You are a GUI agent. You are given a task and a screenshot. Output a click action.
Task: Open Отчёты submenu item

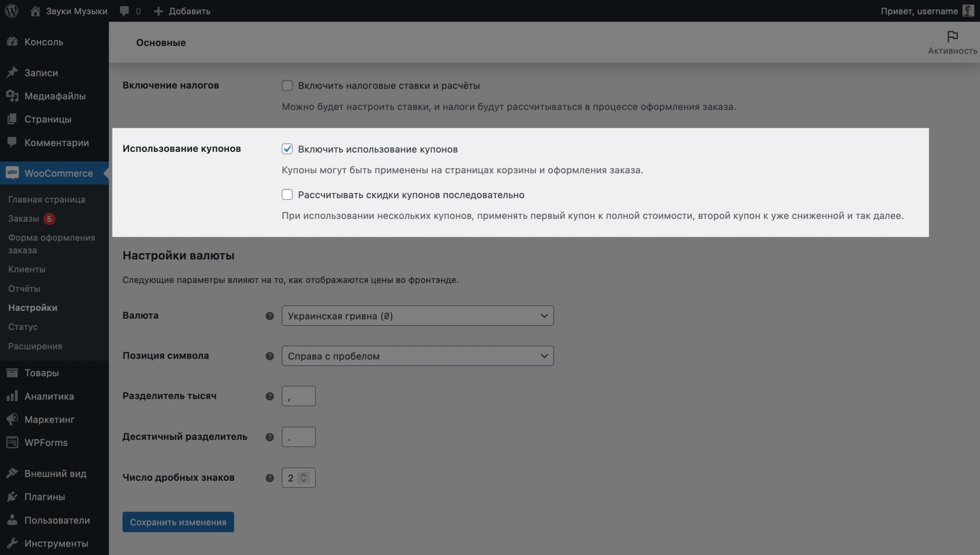[24, 288]
